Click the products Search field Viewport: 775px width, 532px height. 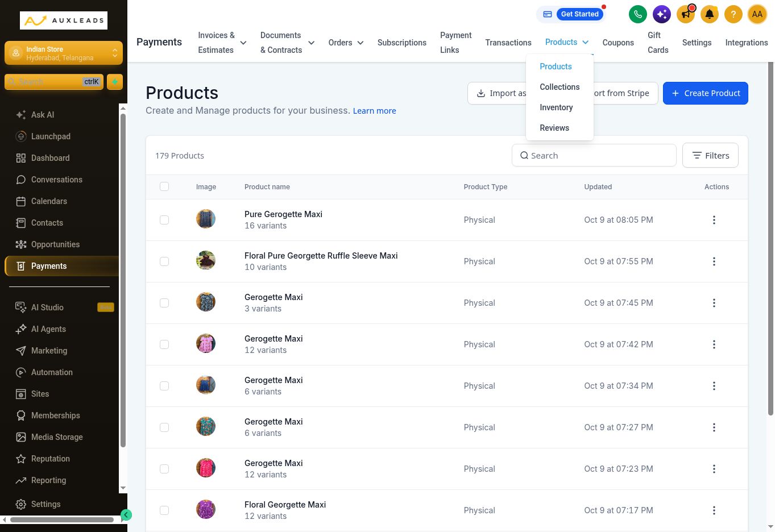coord(594,155)
